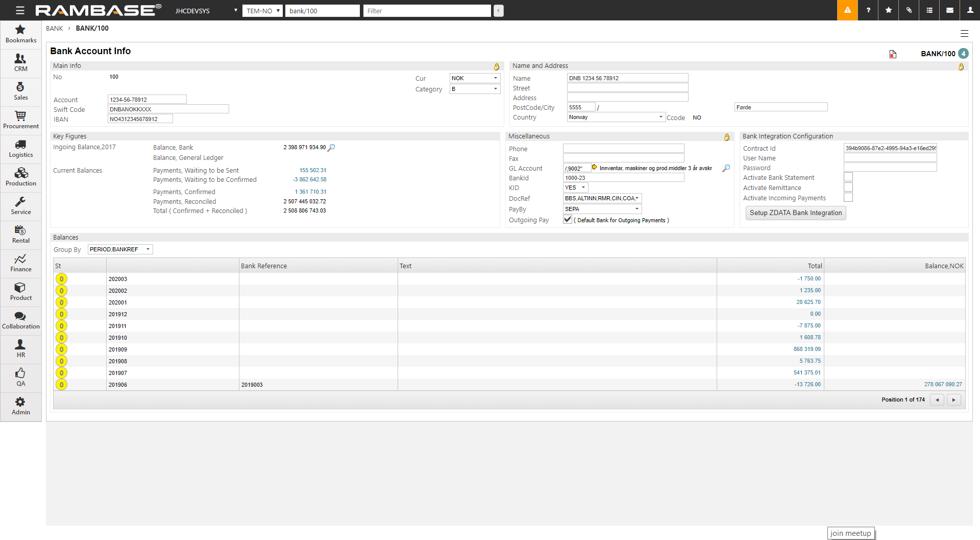Viewport: 980px width, 540px height.
Task: Click the magnifier beside Balance, Bank amount
Action: [x=331, y=148]
